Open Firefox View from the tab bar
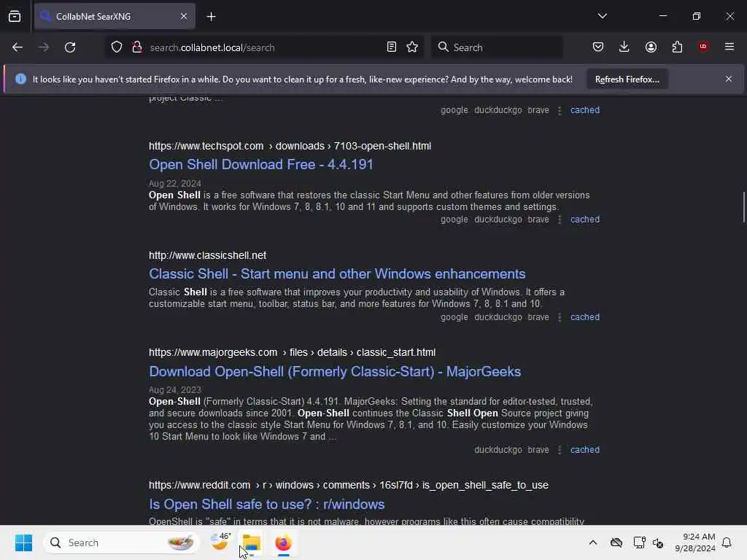Image resolution: width=747 pixels, height=560 pixels. point(15,17)
